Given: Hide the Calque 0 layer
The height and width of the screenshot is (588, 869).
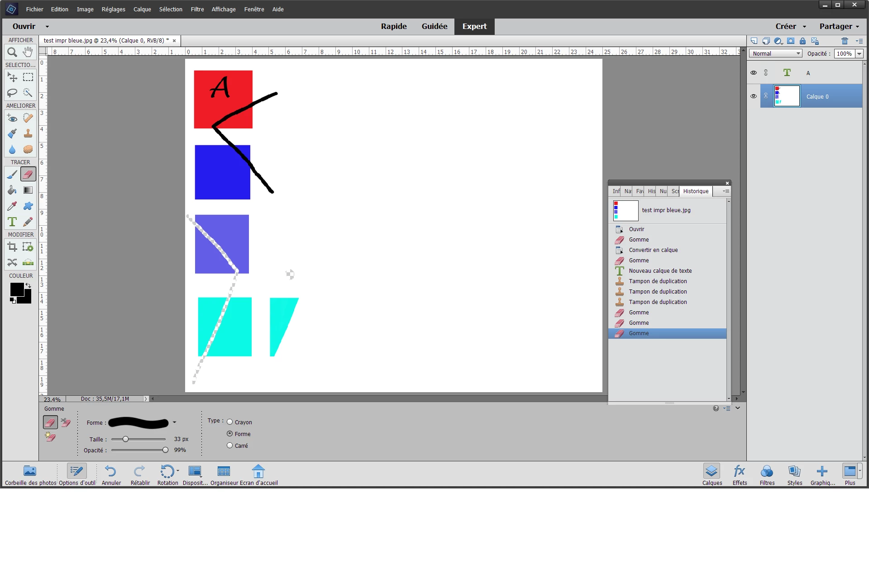Looking at the screenshot, I should tap(754, 96).
